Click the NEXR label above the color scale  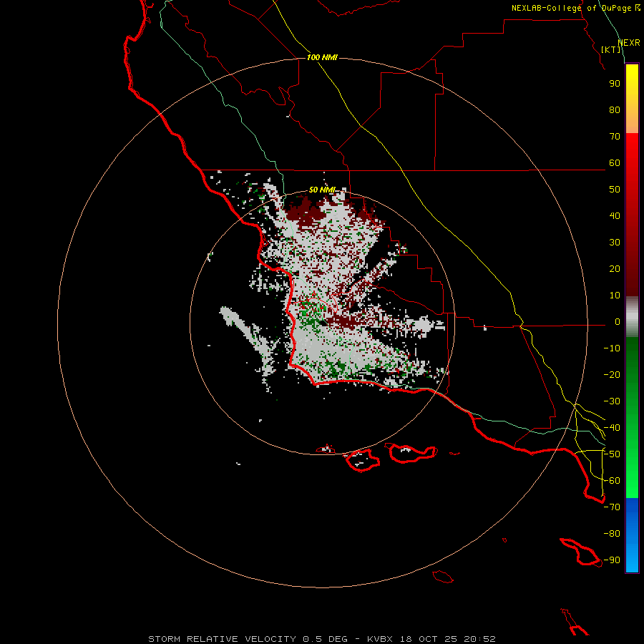[x=629, y=43]
